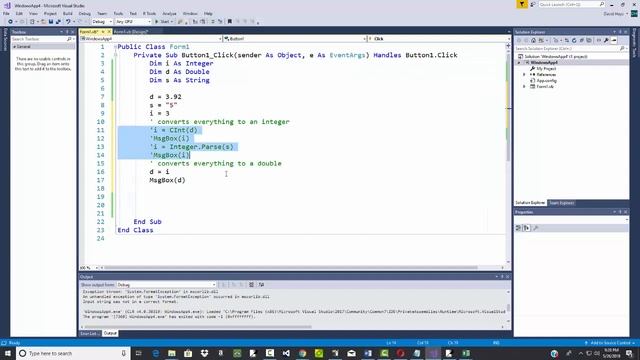Click the Refresh icon in Solution Explorer
This screenshot has width=640, height=360.
click(x=574, y=40)
